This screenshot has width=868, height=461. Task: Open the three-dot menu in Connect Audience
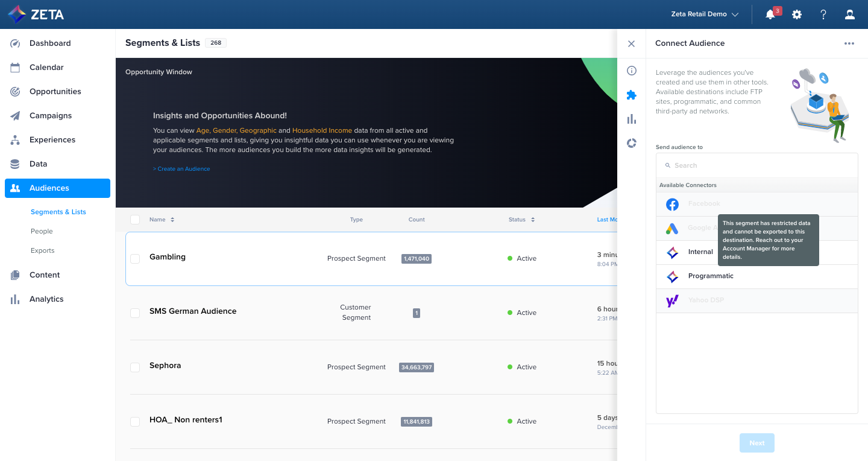(849, 43)
